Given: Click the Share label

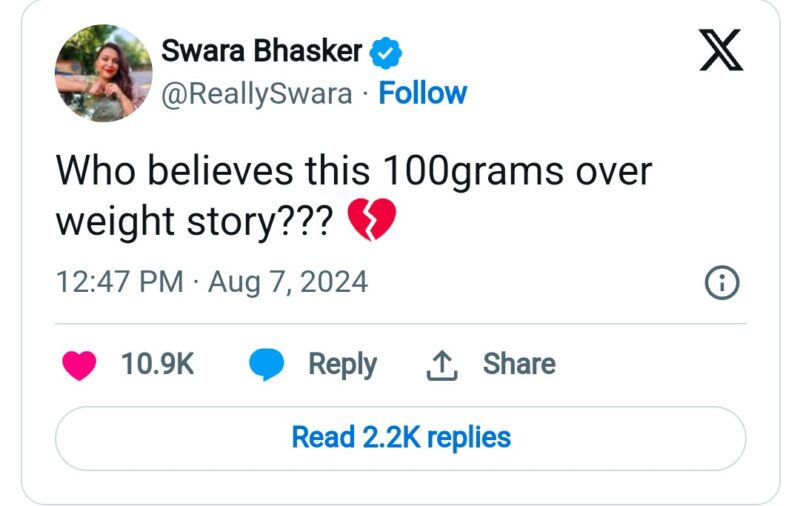Looking at the screenshot, I should tap(519, 363).
